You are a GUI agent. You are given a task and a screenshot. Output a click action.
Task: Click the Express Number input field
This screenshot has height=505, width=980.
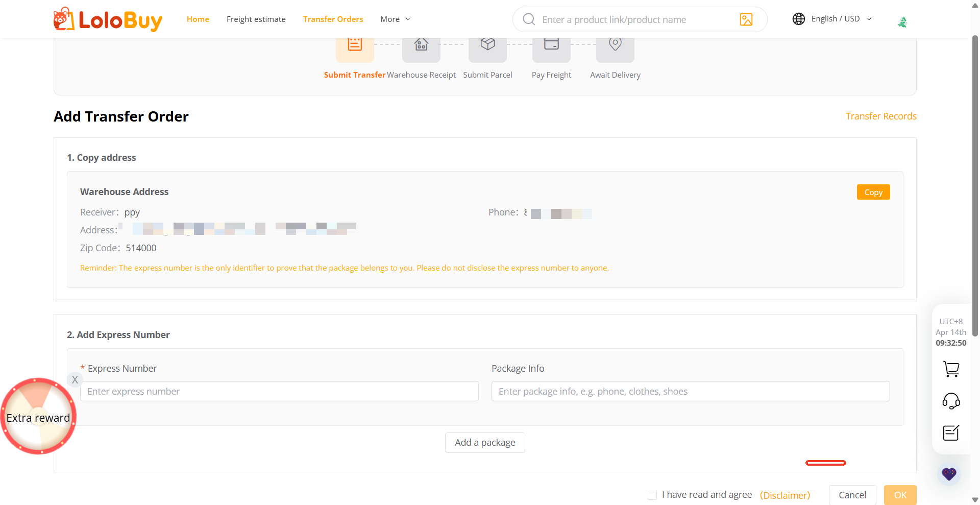point(279,391)
